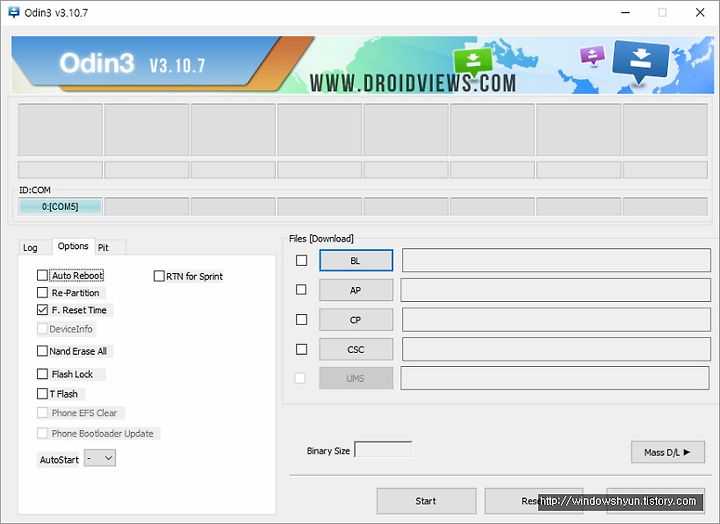720x524 pixels.
Task: Click the BL file path field
Action: tap(557, 260)
